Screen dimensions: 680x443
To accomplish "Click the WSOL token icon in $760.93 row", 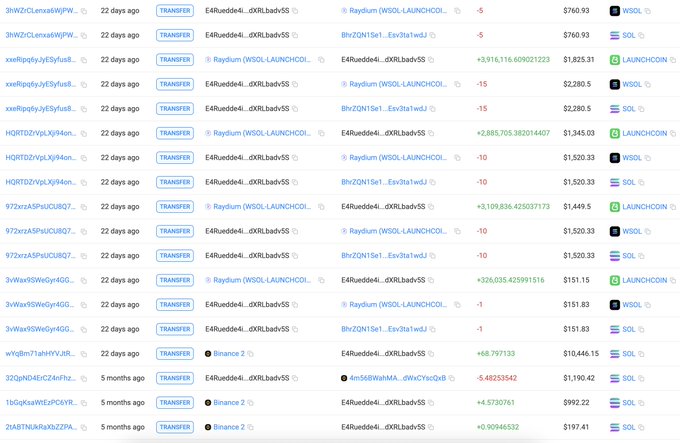I will pos(615,11).
